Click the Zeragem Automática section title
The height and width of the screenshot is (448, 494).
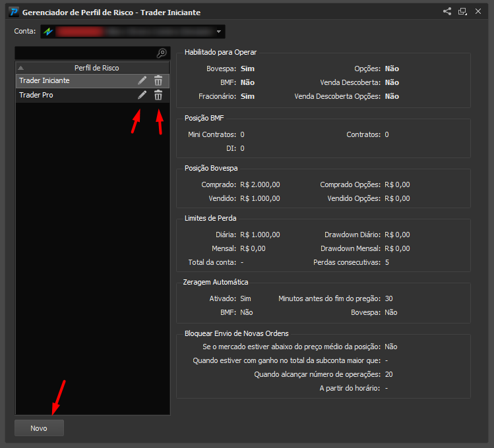click(216, 282)
